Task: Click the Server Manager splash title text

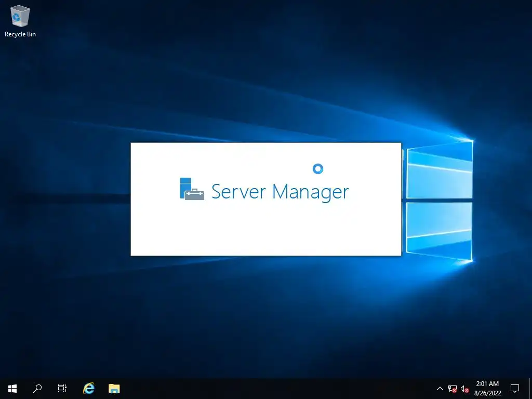Action: 280,192
